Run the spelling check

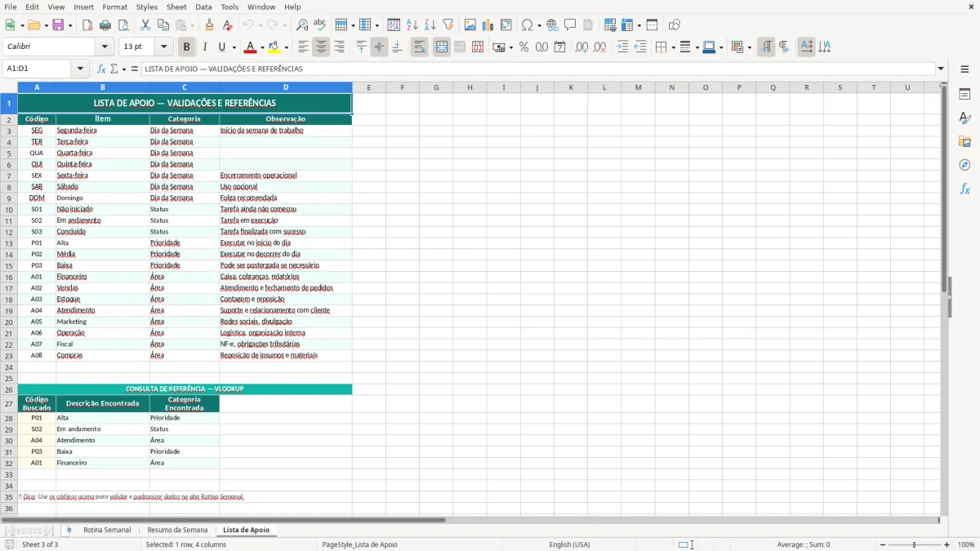tap(320, 25)
